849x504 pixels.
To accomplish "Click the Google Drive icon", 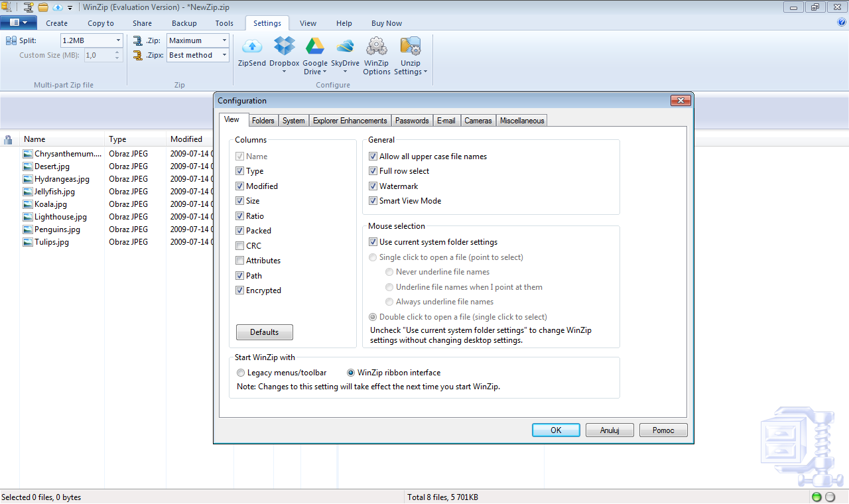I will point(315,46).
